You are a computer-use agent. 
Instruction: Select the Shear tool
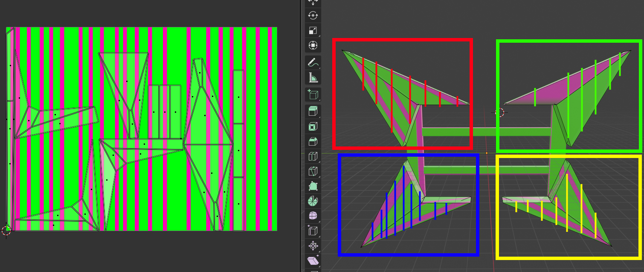313,261
